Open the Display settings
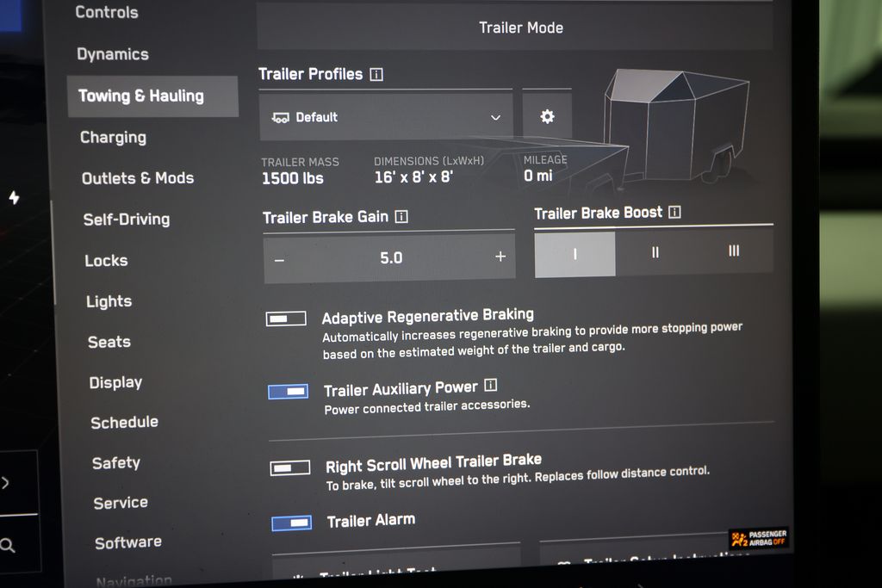This screenshot has width=882, height=588. (116, 382)
